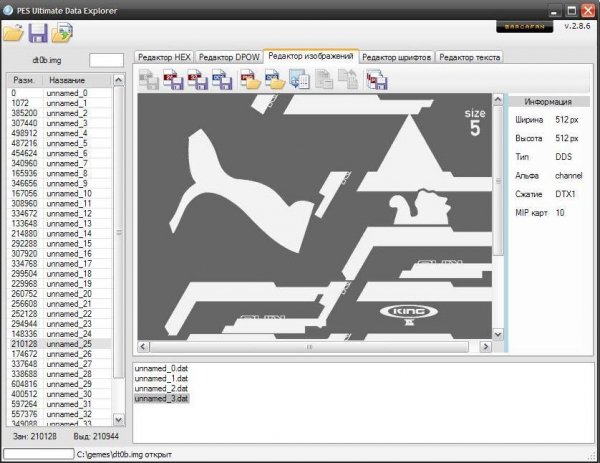Click the export folder with green arrow icon
The height and width of the screenshot is (463, 600).
(62, 33)
